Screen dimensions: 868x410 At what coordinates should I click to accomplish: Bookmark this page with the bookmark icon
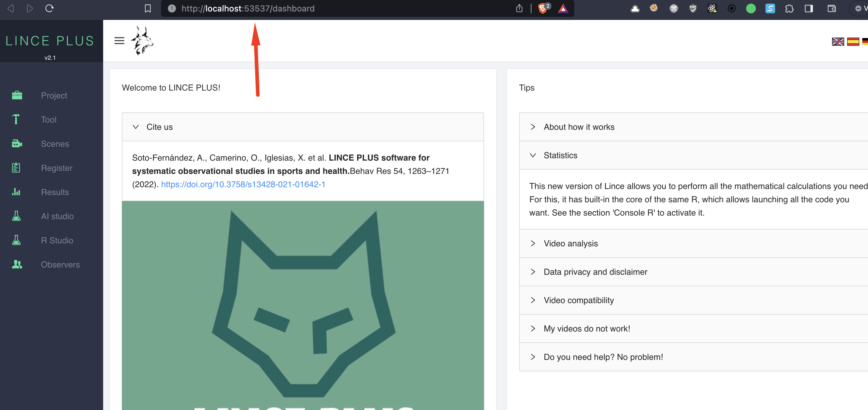(x=147, y=8)
